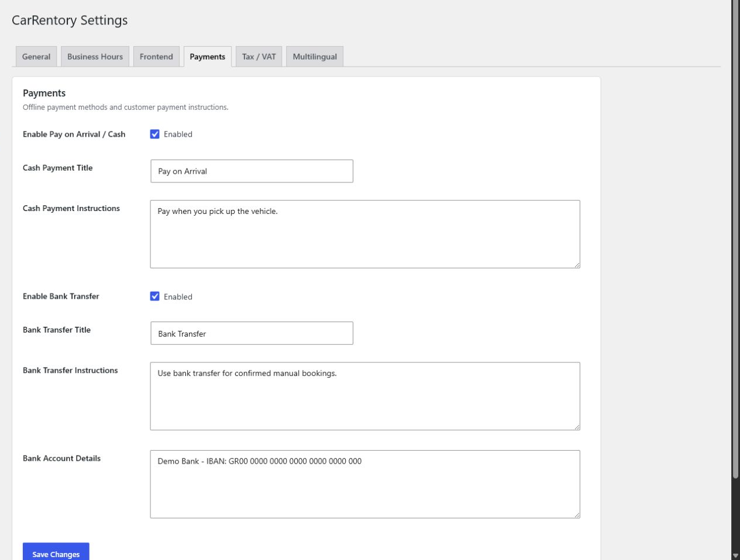This screenshot has height=560, width=740.
Task: Grab the Bank Transfer Instructions resize handle
Action: click(577, 427)
